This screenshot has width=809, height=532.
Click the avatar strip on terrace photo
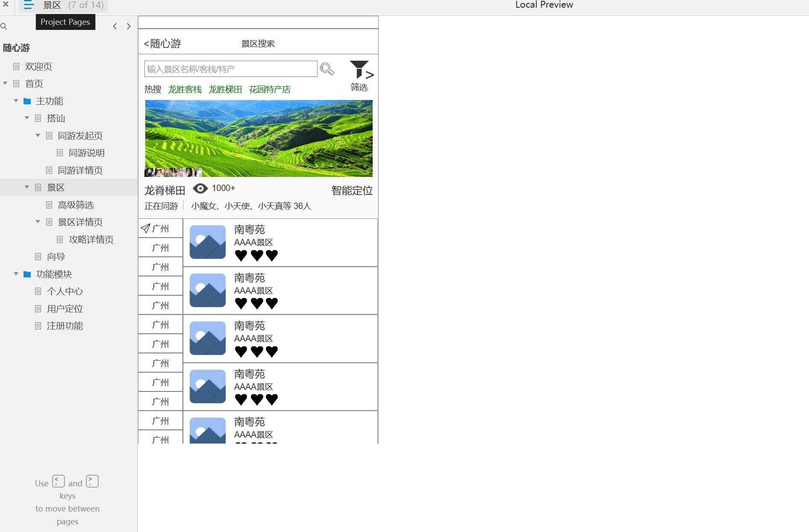(173, 172)
